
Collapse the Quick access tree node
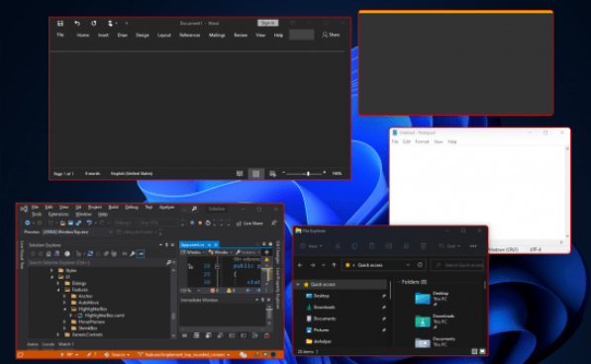click(298, 284)
